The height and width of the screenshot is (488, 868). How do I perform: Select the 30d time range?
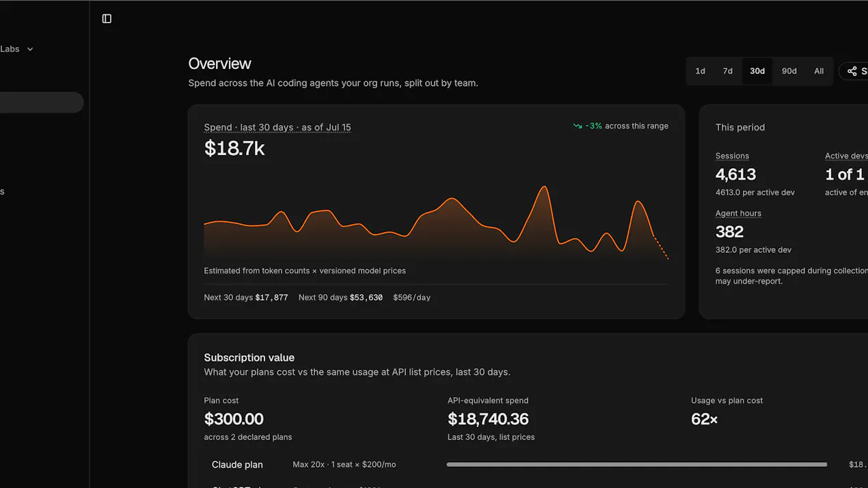757,71
